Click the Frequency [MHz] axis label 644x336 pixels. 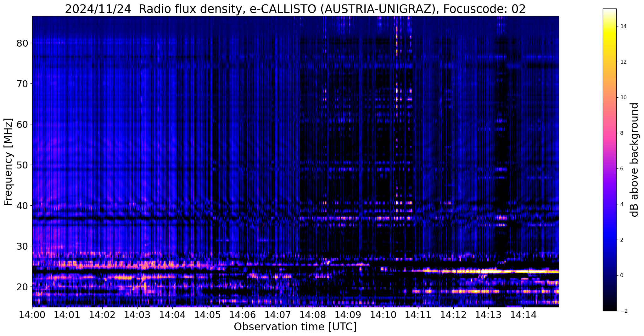[8, 162]
